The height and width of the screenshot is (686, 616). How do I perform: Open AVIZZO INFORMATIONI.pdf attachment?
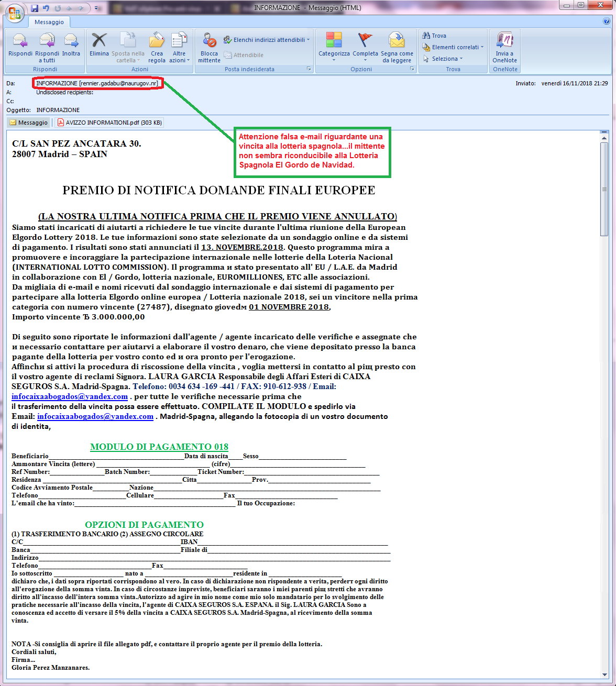pyautogui.click(x=109, y=123)
